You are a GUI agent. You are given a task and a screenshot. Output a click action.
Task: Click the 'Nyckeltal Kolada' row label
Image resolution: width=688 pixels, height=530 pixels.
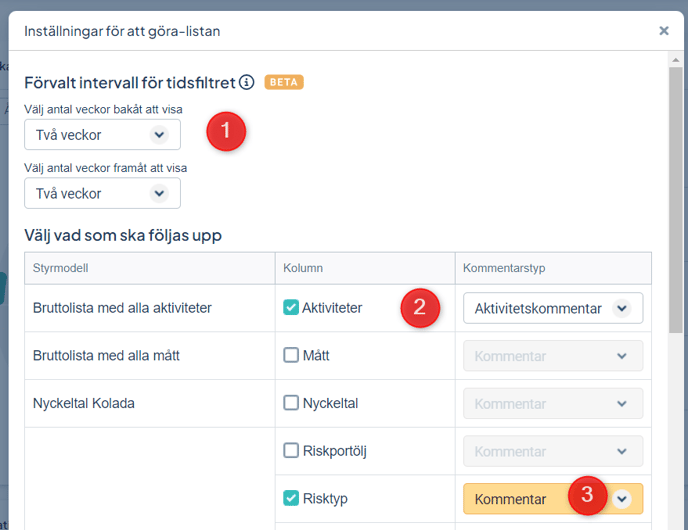click(x=84, y=403)
